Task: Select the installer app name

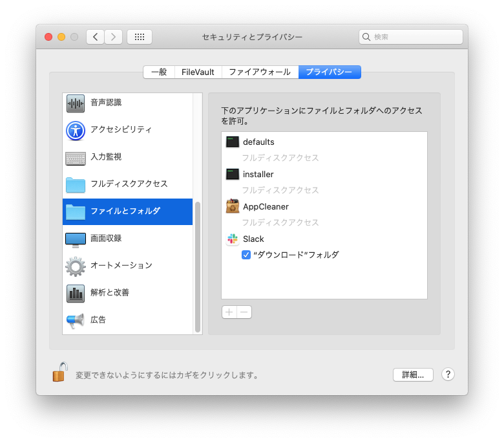Action: pyautogui.click(x=258, y=175)
